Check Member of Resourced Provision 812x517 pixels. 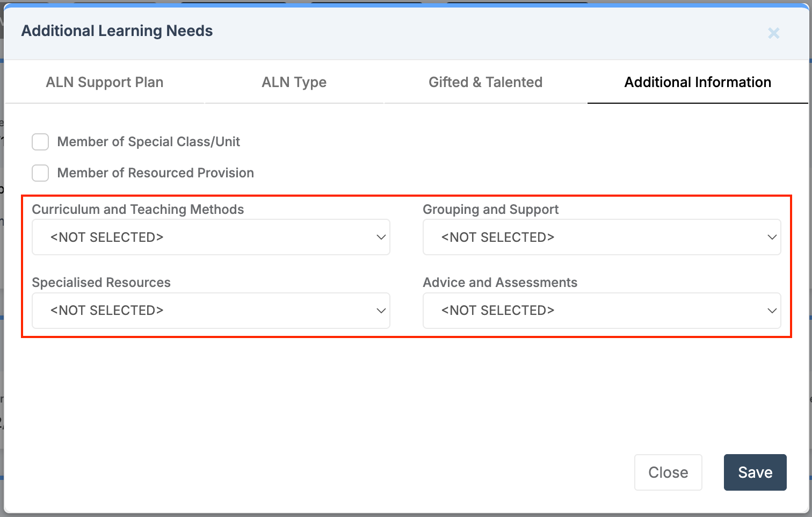(40, 173)
